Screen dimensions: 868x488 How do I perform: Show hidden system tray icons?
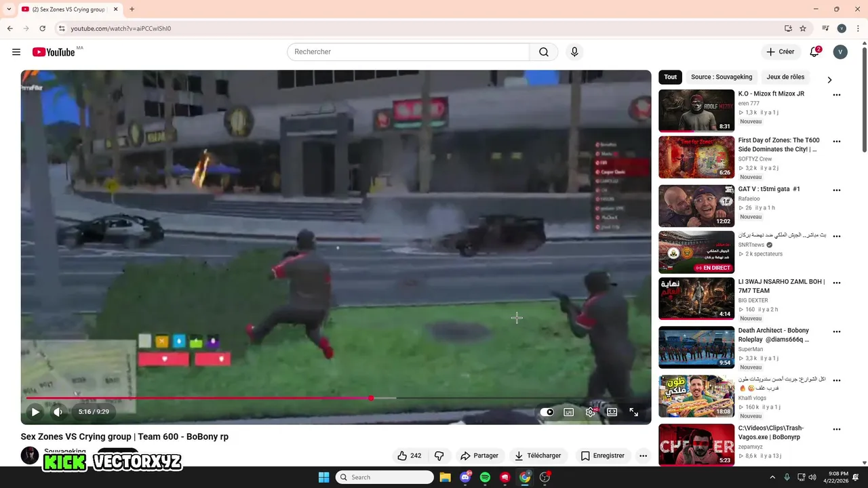(x=772, y=477)
